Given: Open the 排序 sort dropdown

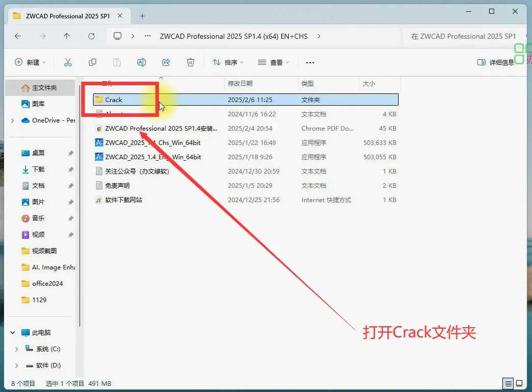Looking at the screenshot, I should (228, 62).
